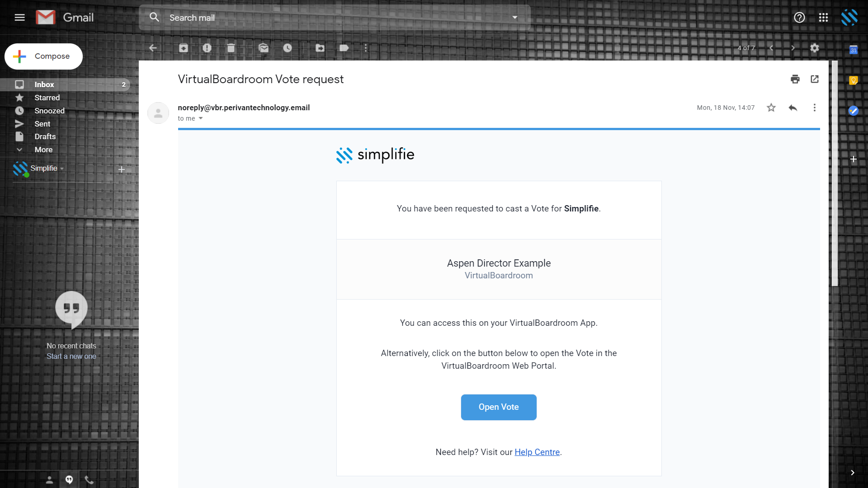Open the Help Centre link
868x488 pixels.
click(537, 452)
